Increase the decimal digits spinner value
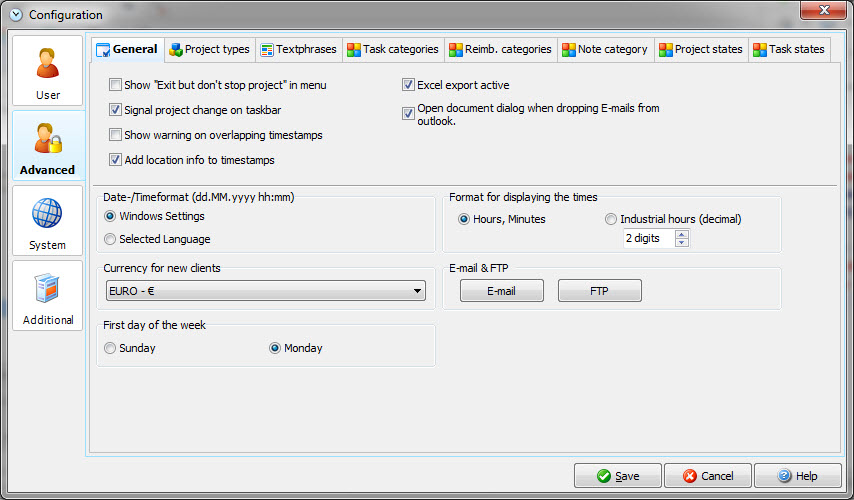The image size is (854, 500). [682, 234]
